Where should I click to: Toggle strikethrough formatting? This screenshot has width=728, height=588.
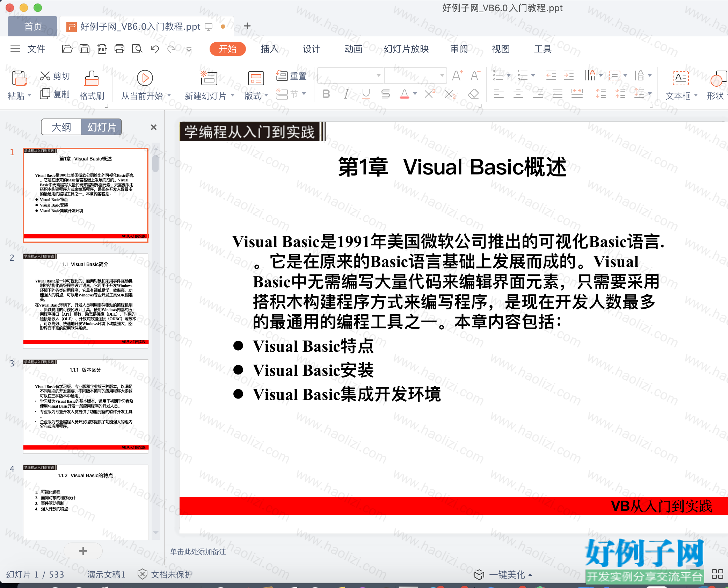tap(386, 94)
